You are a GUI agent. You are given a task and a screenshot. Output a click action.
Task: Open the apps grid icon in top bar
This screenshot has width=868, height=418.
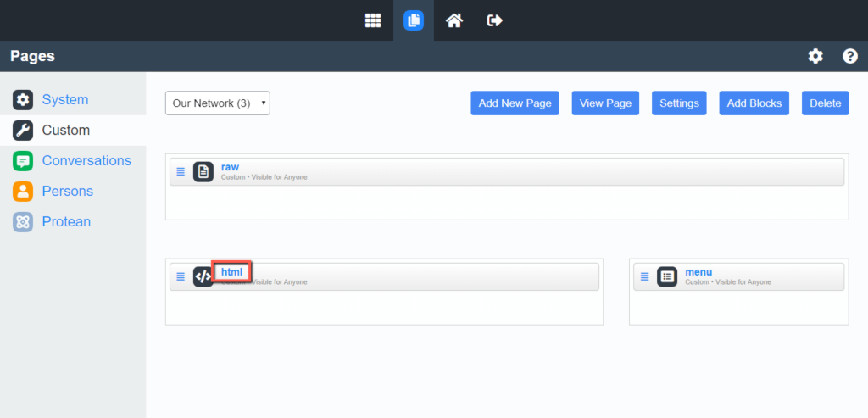(373, 20)
